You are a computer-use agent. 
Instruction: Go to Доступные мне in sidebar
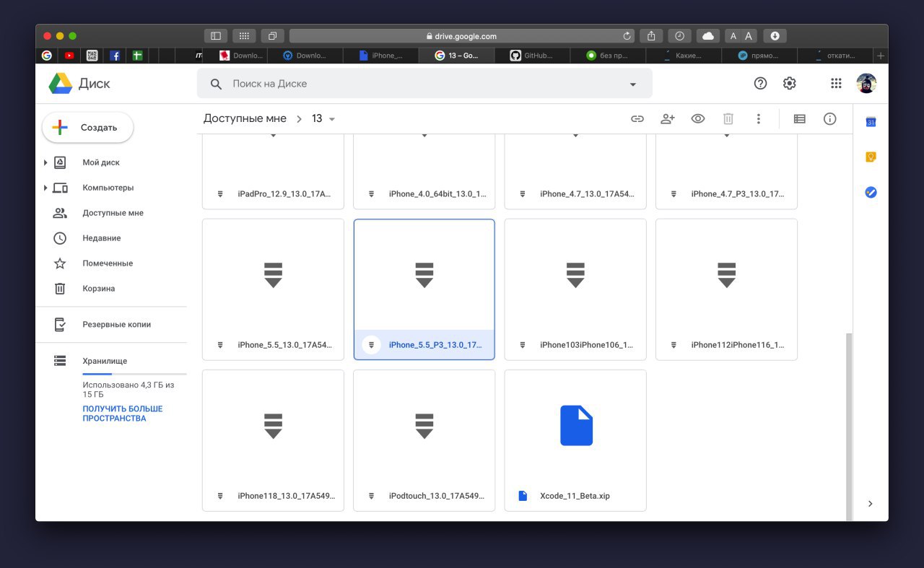point(113,213)
